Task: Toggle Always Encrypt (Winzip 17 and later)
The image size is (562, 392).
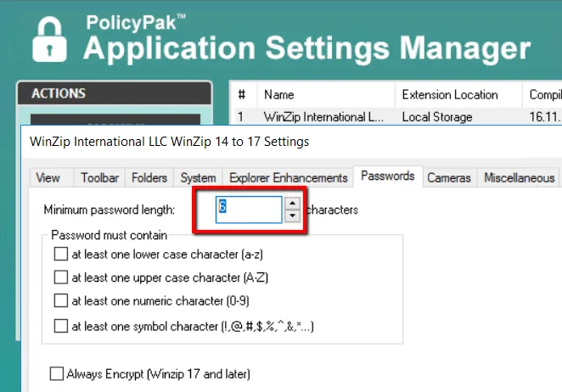Action: pyautogui.click(x=57, y=373)
